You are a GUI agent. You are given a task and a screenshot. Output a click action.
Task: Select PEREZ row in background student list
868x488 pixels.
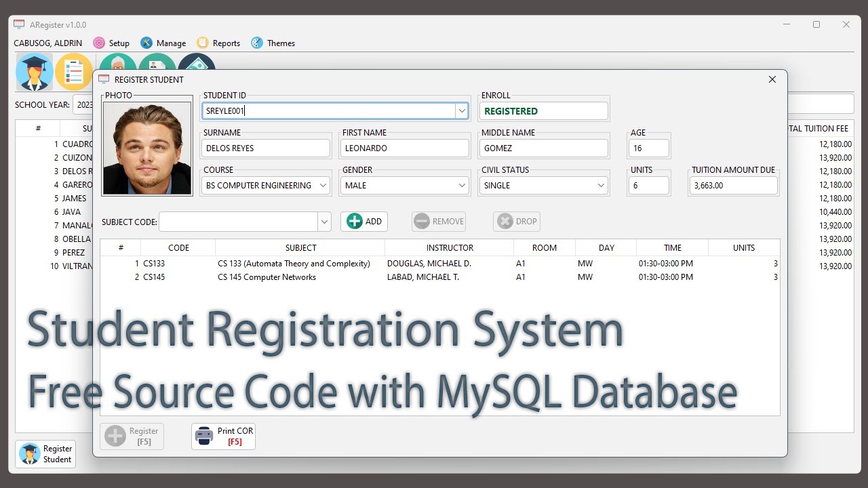point(73,252)
